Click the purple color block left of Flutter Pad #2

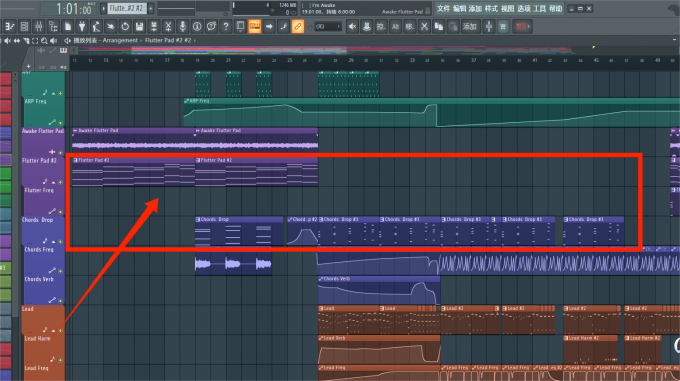[x=6, y=160]
